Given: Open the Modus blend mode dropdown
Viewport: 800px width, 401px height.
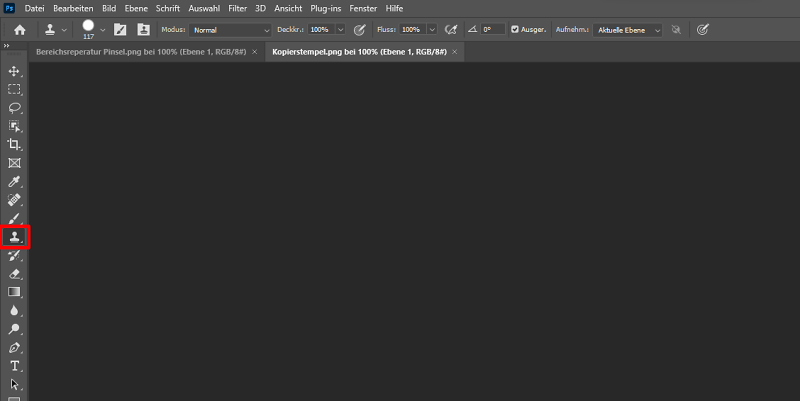Looking at the screenshot, I should pos(231,30).
